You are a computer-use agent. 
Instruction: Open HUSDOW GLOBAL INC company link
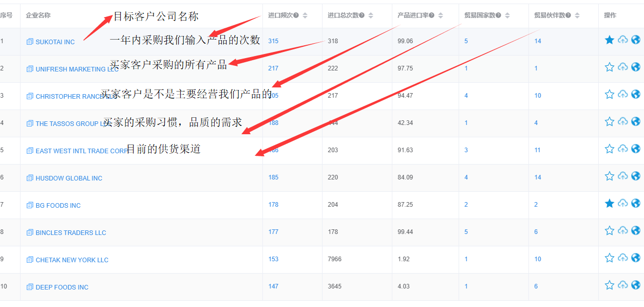(69, 178)
